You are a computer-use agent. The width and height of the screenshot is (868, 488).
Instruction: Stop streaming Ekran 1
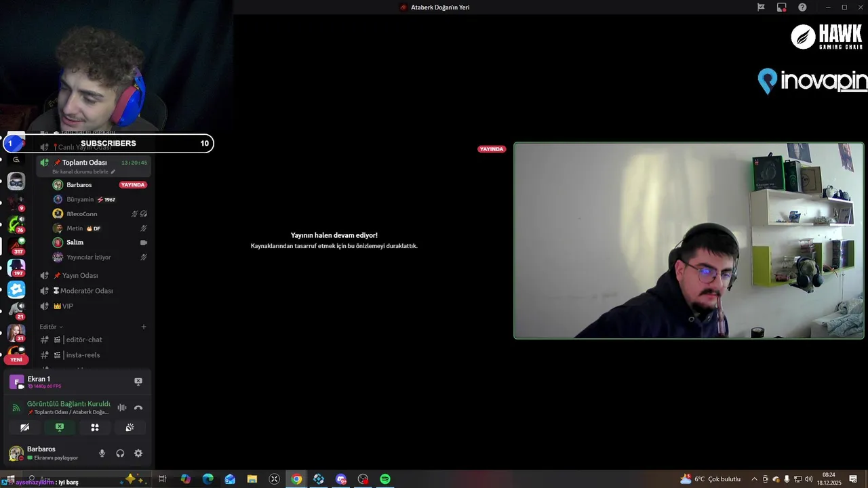coord(138,382)
